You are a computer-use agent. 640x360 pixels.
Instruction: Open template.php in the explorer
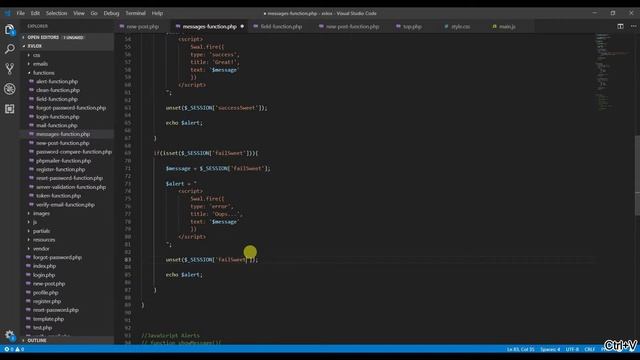point(67,319)
